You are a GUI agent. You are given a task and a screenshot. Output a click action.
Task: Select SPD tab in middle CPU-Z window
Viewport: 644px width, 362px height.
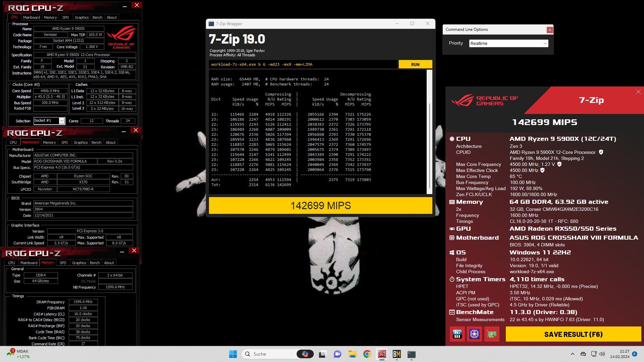pyautogui.click(x=65, y=142)
